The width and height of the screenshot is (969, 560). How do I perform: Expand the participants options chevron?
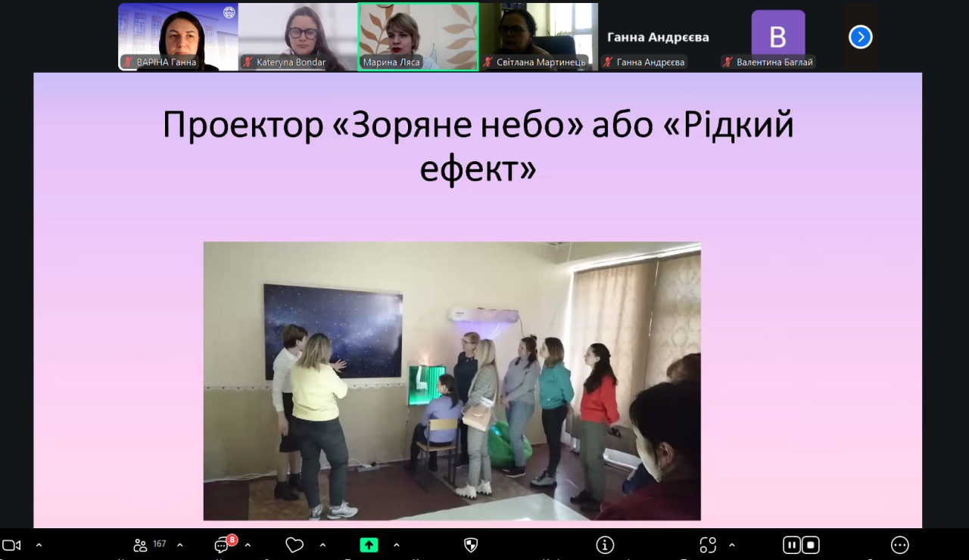180,545
